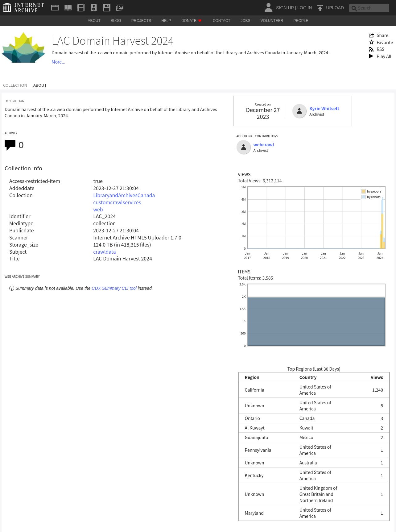Click the user avatar icon by Sign Up
Viewport: 396px width, 532px height.
269,8
